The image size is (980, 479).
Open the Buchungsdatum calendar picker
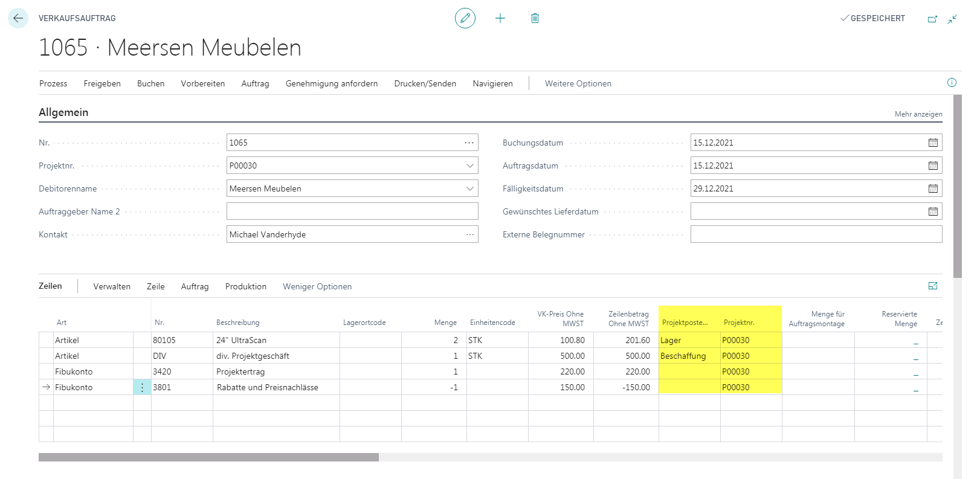pos(933,143)
